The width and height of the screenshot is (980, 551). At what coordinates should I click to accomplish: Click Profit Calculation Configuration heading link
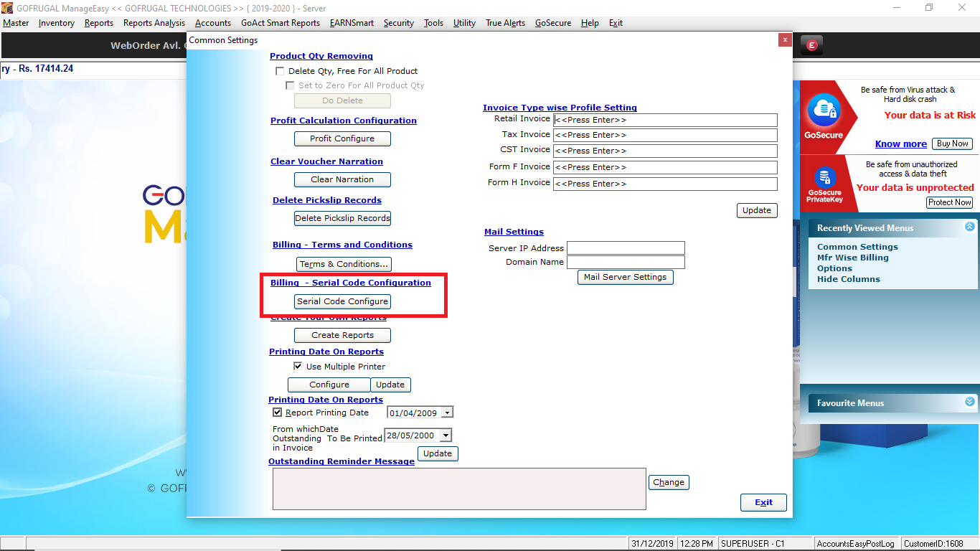344,121
